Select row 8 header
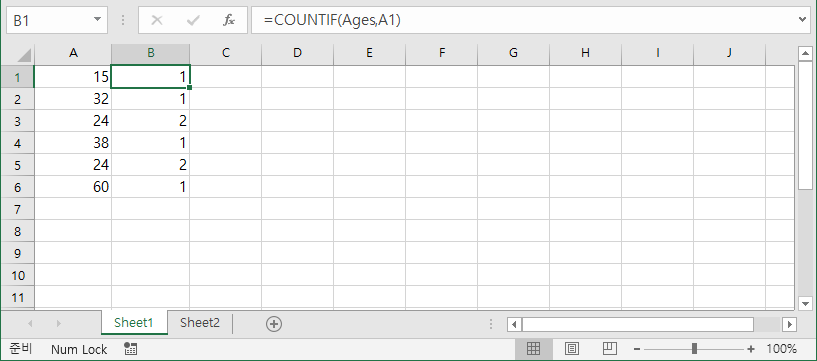This screenshot has width=817, height=361. pyautogui.click(x=17, y=231)
